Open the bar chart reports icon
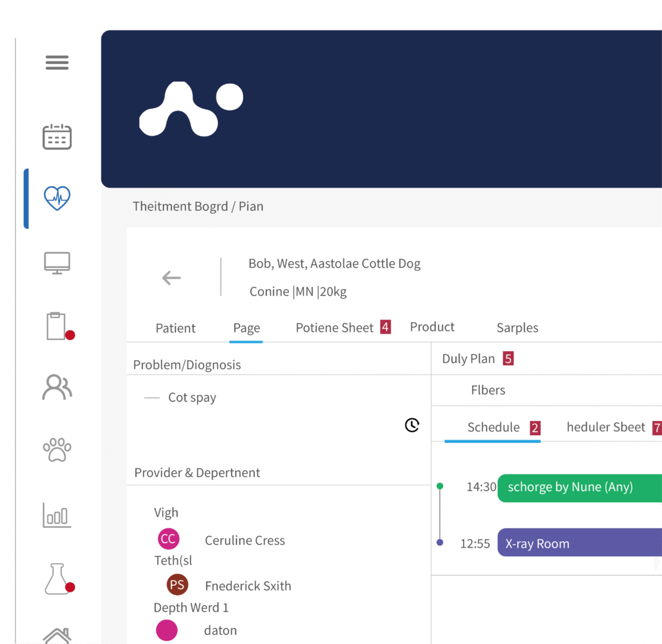The width and height of the screenshot is (662, 644). pyautogui.click(x=57, y=515)
